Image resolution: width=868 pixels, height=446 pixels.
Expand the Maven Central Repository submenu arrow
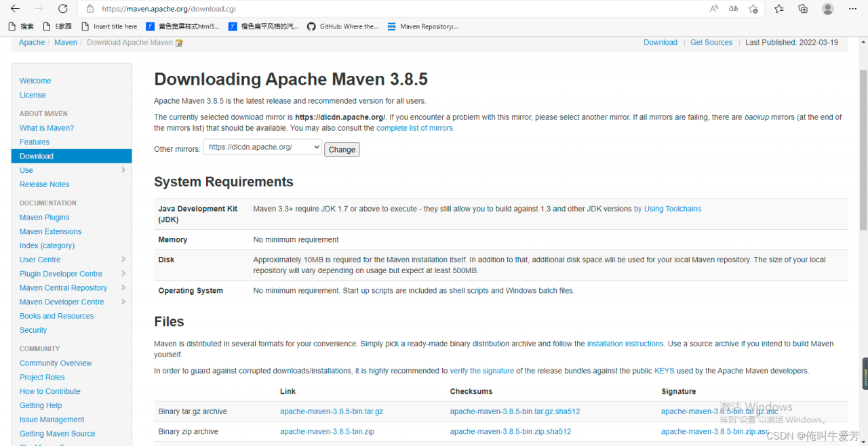coord(123,288)
